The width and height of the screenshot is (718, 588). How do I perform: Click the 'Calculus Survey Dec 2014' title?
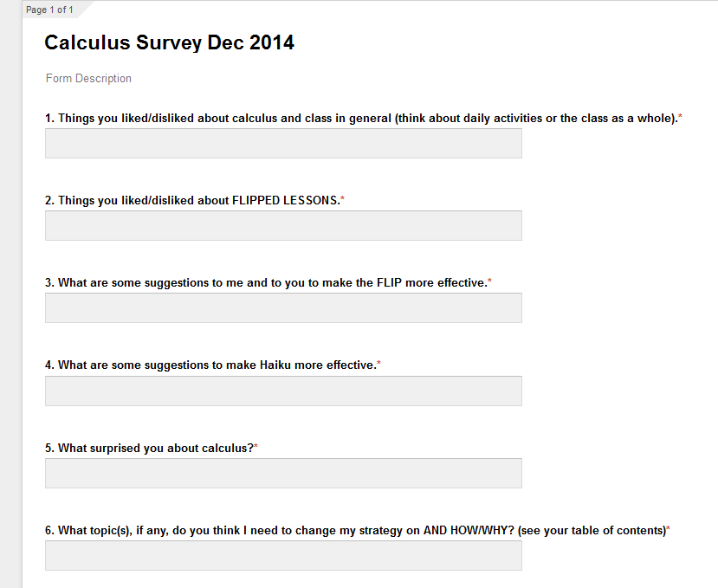pos(169,42)
